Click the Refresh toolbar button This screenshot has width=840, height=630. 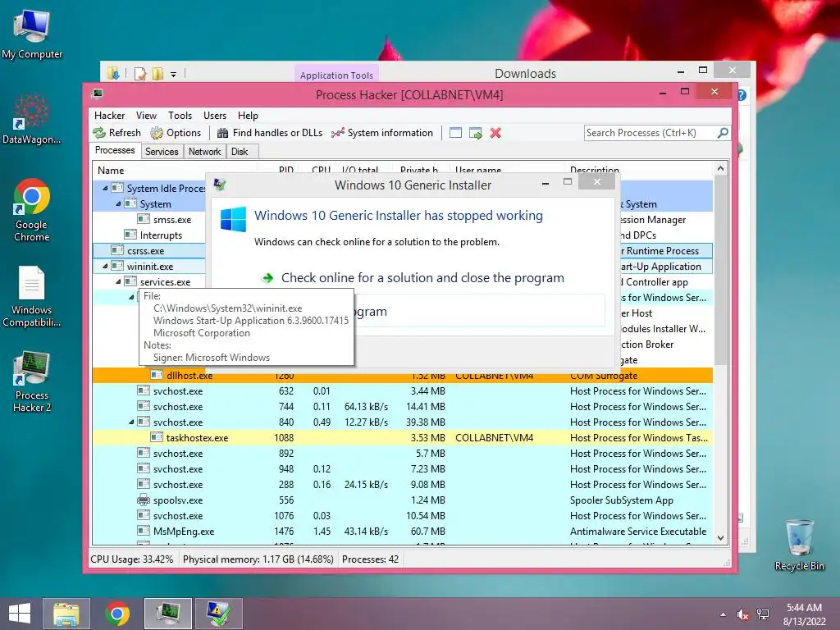tap(116, 133)
